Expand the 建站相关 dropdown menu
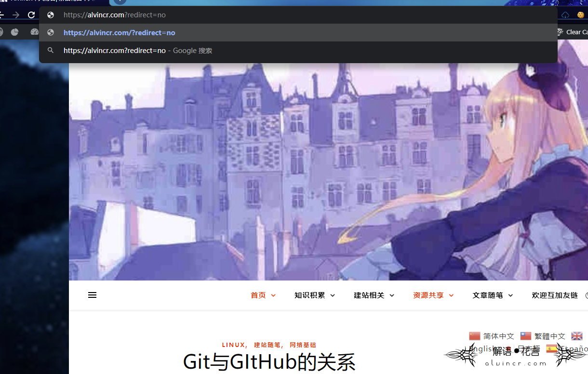 [x=374, y=295]
